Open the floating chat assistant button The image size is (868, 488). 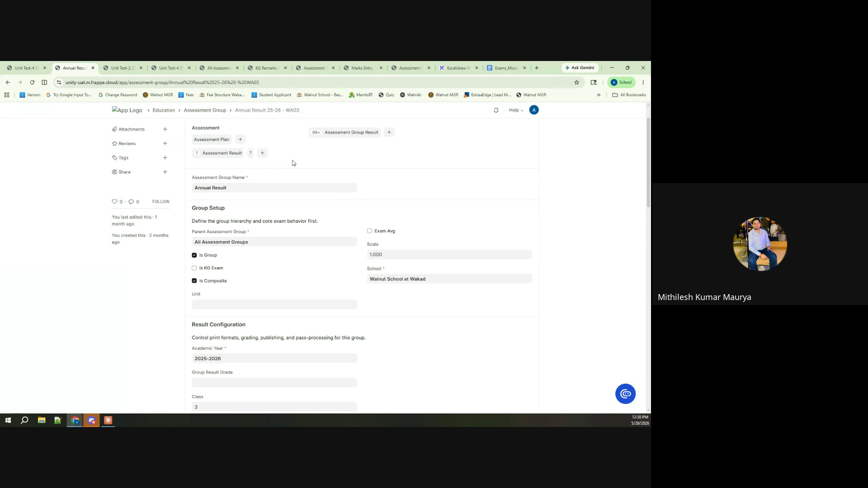pyautogui.click(x=625, y=394)
